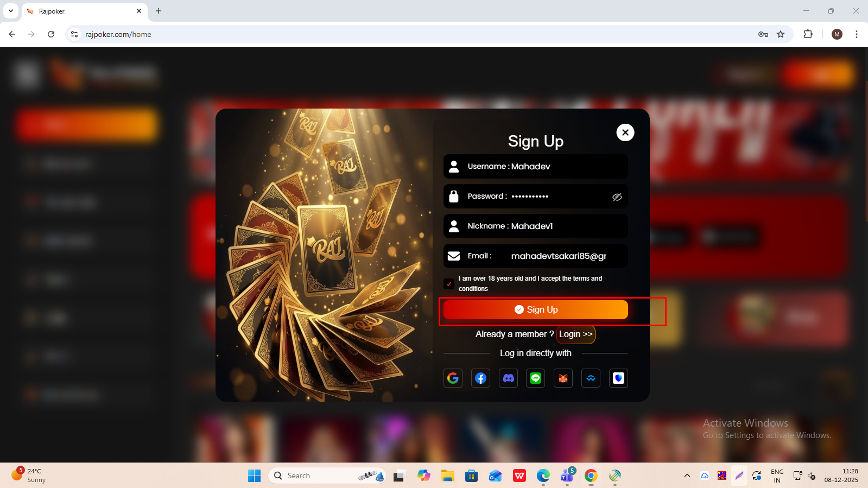Select the LINE login icon
The width and height of the screenshot is (868, 488).
pyautogui.click(x=536, y=378)
